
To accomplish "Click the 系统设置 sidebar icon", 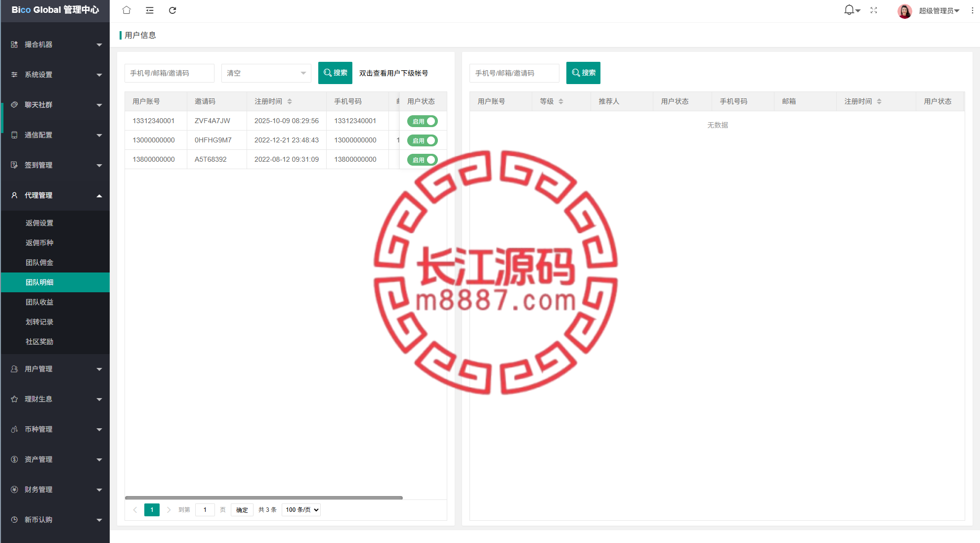I will click(14, 75).
